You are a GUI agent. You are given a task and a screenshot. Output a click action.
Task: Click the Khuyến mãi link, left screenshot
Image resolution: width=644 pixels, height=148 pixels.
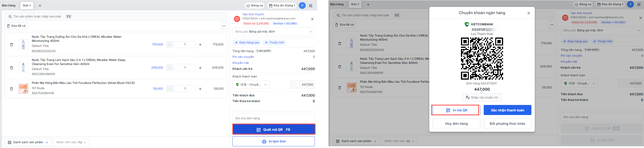click(241, 63)
